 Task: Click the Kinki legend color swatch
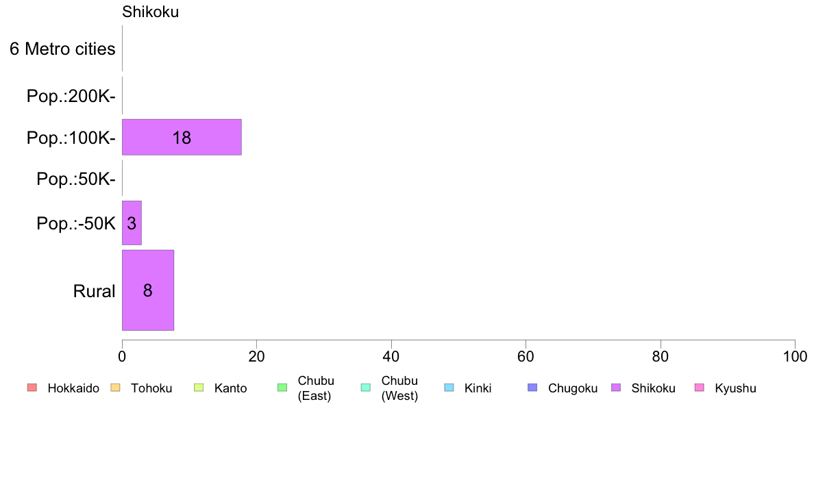(x=449, y=388)
